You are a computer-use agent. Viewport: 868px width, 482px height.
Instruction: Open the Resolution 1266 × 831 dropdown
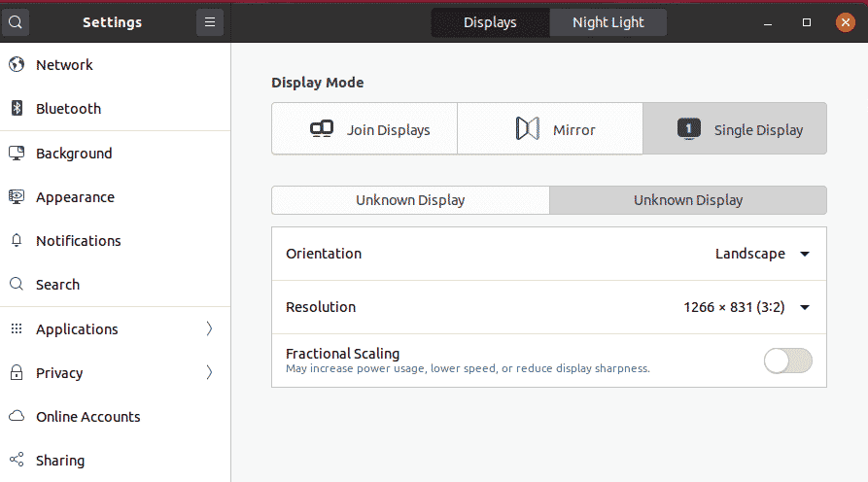click(746, 307)
